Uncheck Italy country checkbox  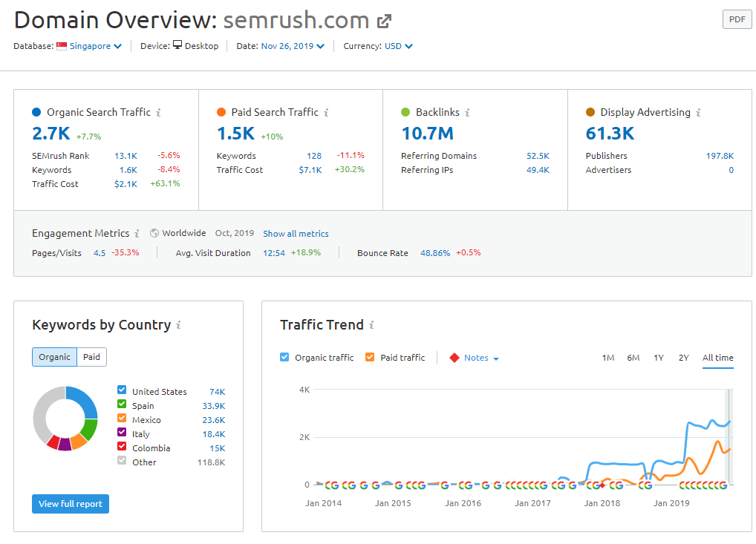click(122, 432)
